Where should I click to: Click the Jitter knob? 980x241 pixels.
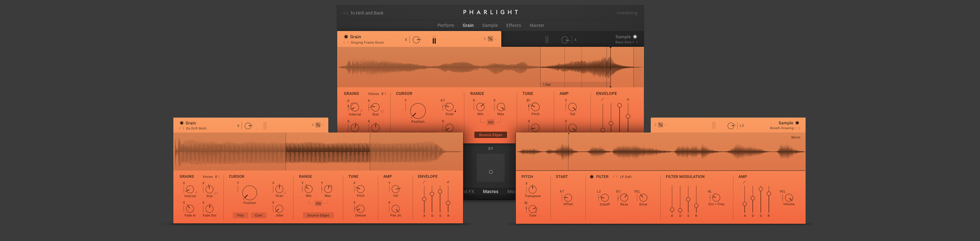(x=279, y=209)
